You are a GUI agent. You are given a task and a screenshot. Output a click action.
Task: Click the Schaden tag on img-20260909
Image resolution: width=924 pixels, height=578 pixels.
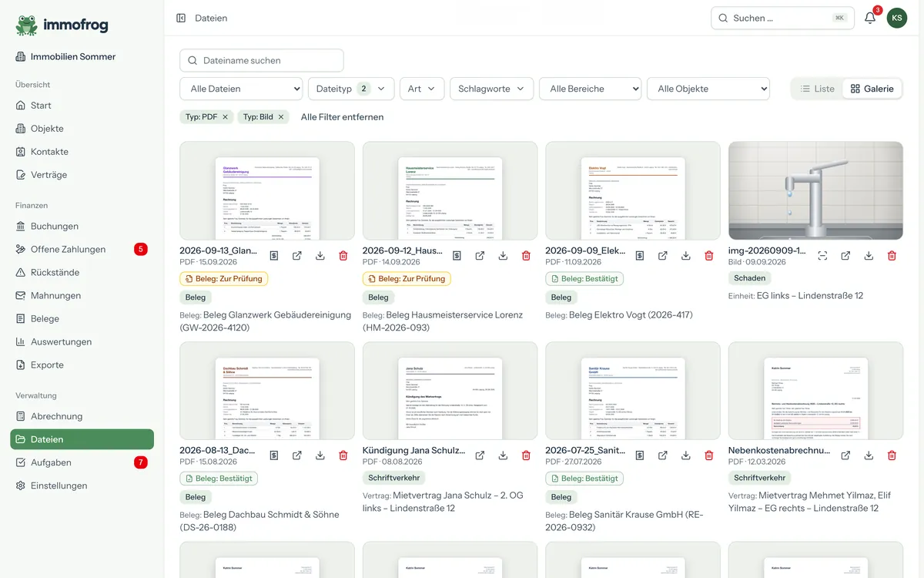(x=750, y=278)
